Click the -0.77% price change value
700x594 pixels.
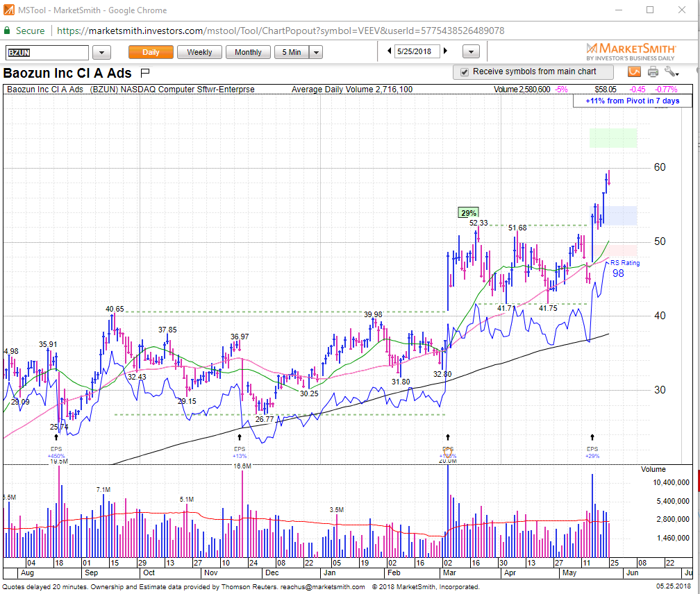pyautogui.click(x=665, y=90)
